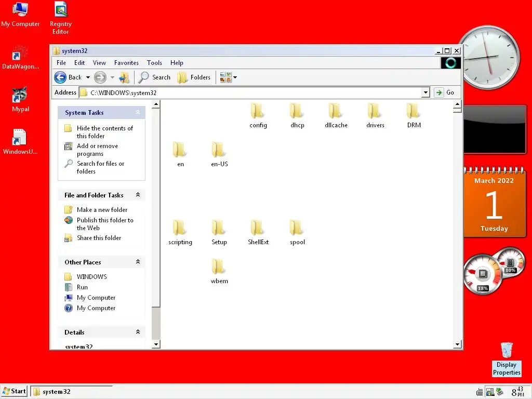
Task: Click Add or remove programs link
Action: 97,150
